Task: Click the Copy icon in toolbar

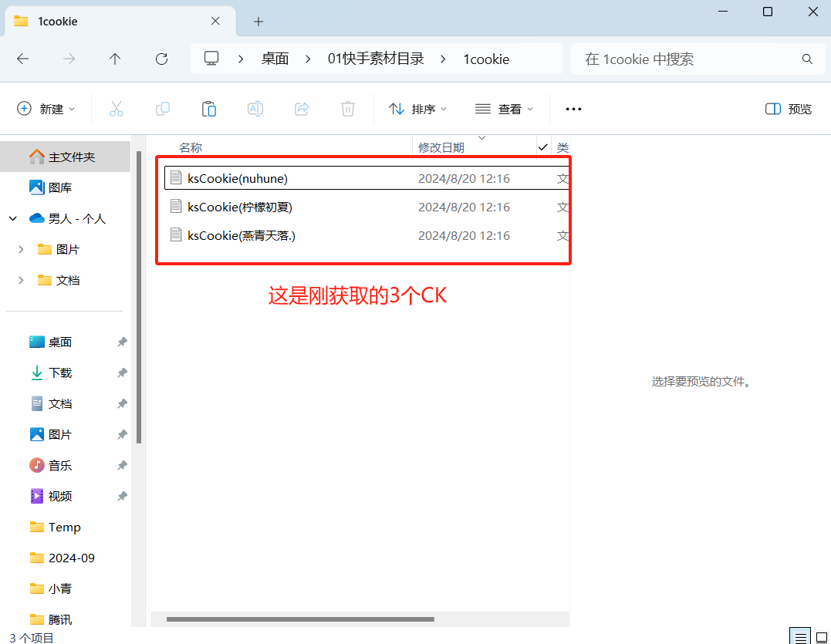Action: [163, 109]
